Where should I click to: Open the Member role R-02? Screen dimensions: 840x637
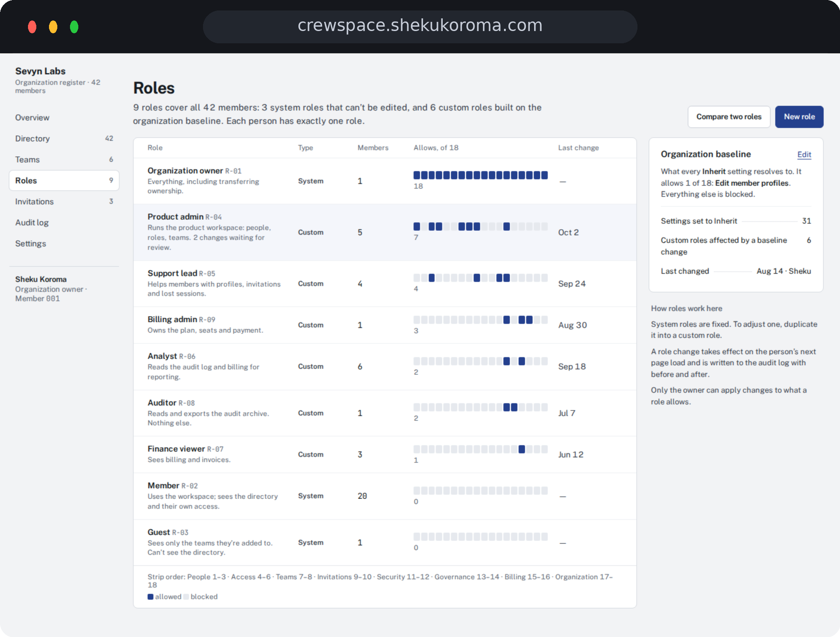[x=385, y=496]
